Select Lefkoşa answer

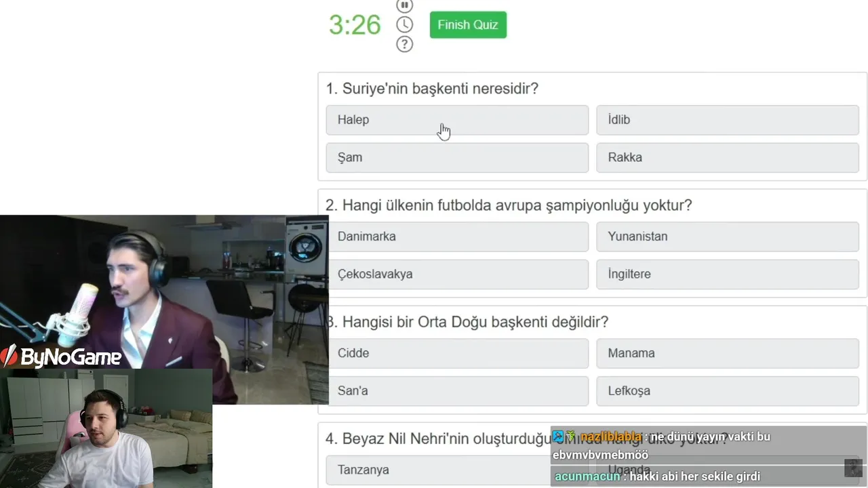tap(728, 390)
